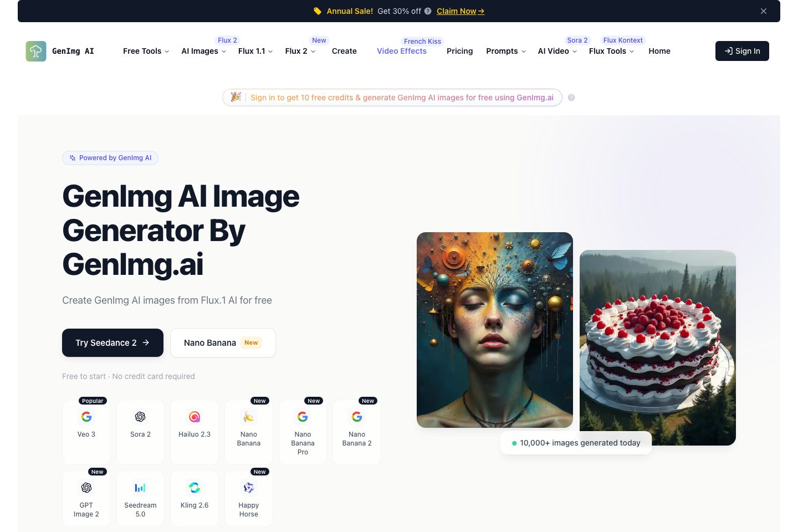Click the arrow icon in Try Seedance 2

(146, 342)
